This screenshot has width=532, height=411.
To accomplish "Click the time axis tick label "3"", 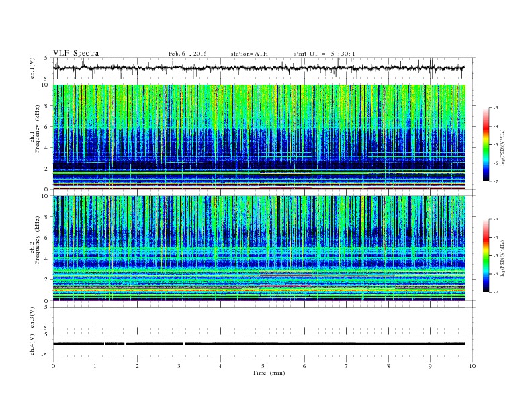I will click(x=179, y=366).
